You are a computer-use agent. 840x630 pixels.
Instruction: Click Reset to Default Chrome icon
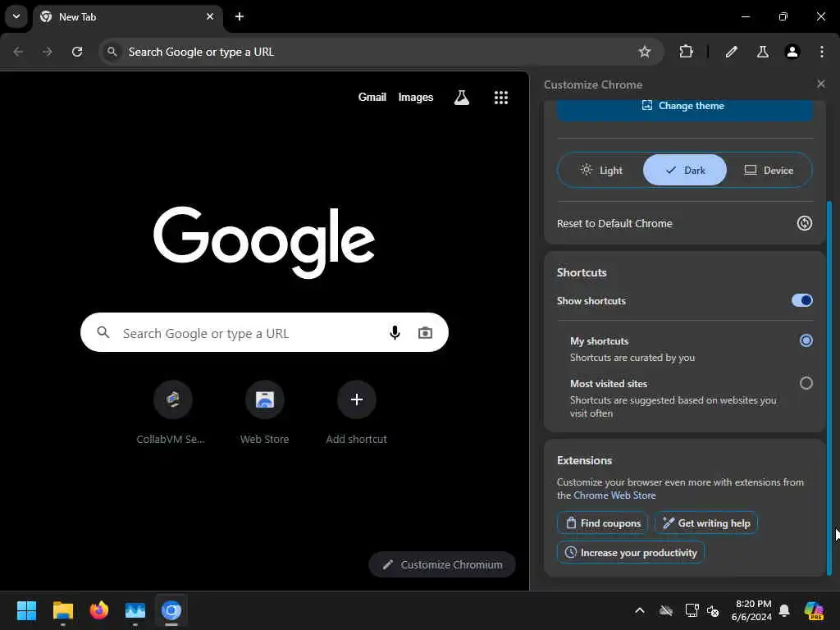point(804,223)
